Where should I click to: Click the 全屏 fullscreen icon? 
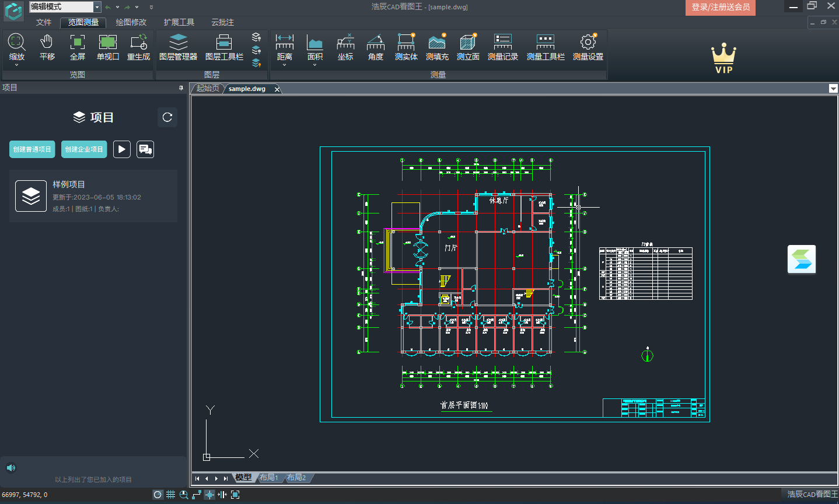(78, 47)
